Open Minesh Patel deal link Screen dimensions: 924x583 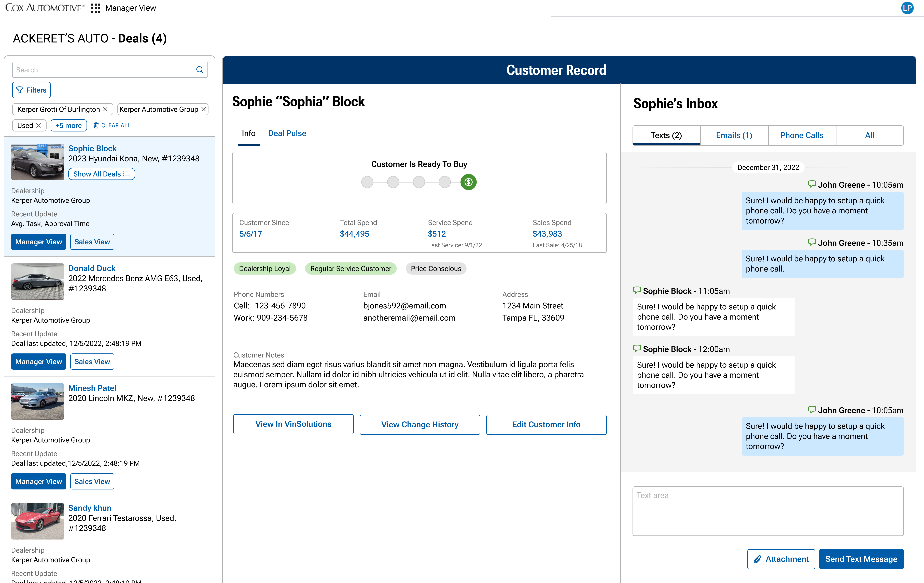tap(92, 388)
